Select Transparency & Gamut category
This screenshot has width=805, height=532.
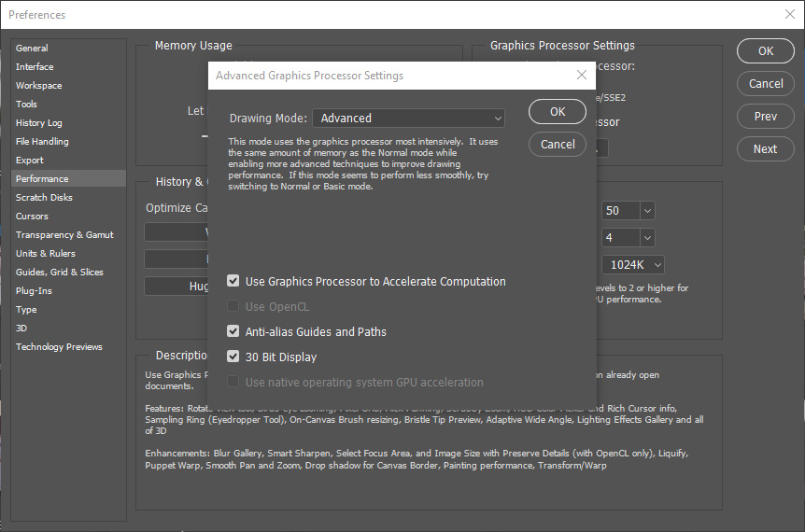[x=68, y=234]
